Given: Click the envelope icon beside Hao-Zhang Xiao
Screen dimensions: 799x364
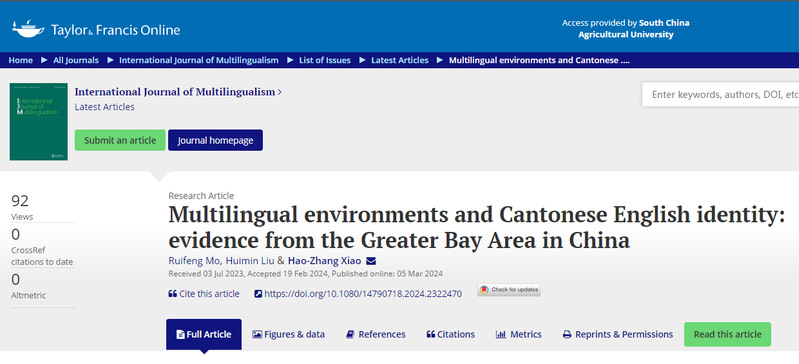Looking at the screenshot, I should click(x=371, y=261).
